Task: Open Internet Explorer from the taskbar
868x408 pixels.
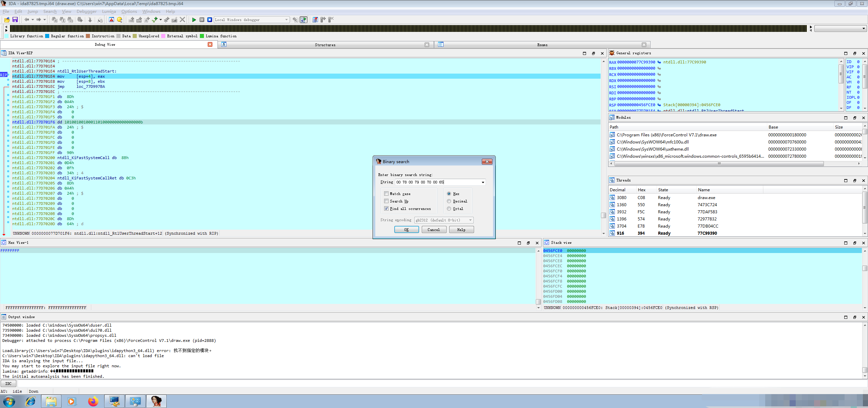Action: [x=31, y=402]
